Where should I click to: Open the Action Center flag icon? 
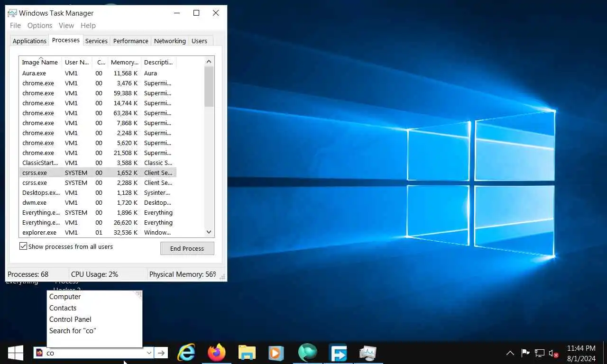pyautogui.click(x=525, y=353)
